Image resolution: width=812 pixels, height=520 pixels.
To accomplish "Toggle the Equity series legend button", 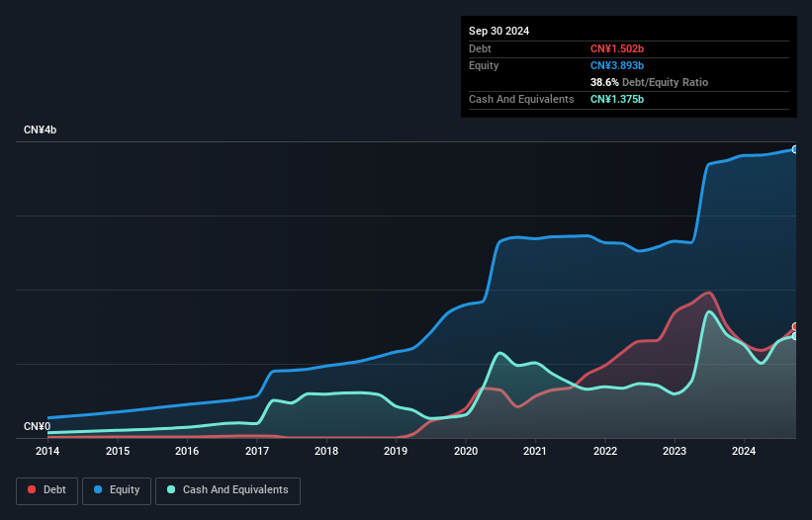I will 117,490.
